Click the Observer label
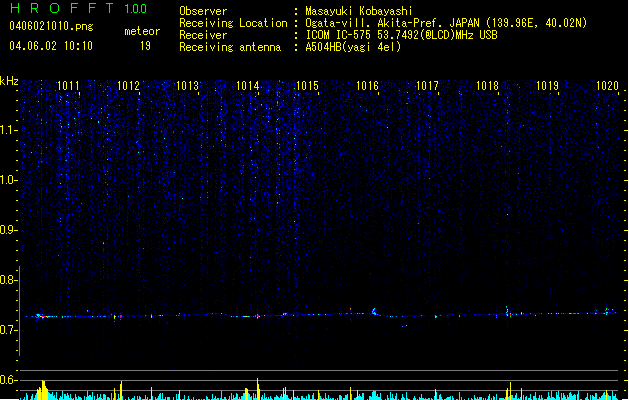 [x=203, y=11]
